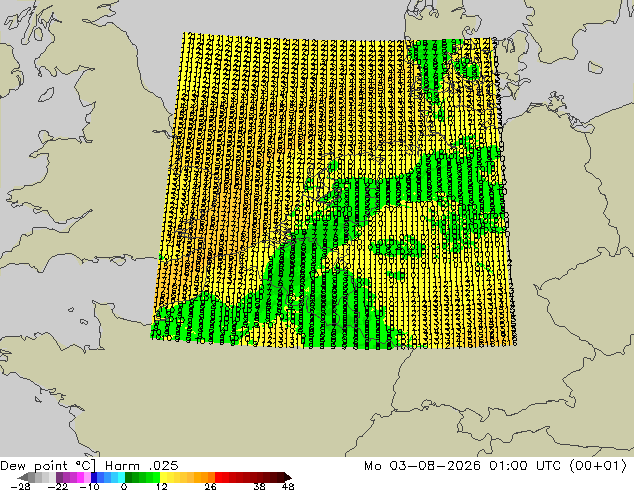Image resolution: width=634 pixels, height=490 pixels.
Task: Click the '0' legend label
Action: (x=124, y=486)
